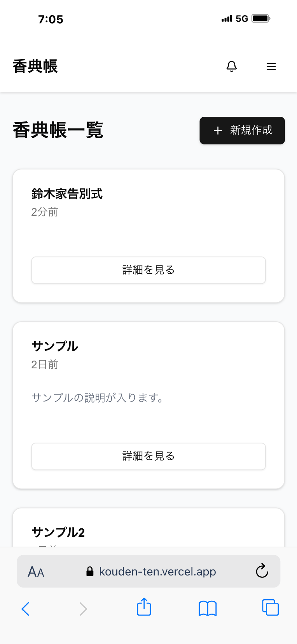This screenshot has width=297, height=644.
Task: Click the 新規作成 button
Action: click(x=242, y=130)
